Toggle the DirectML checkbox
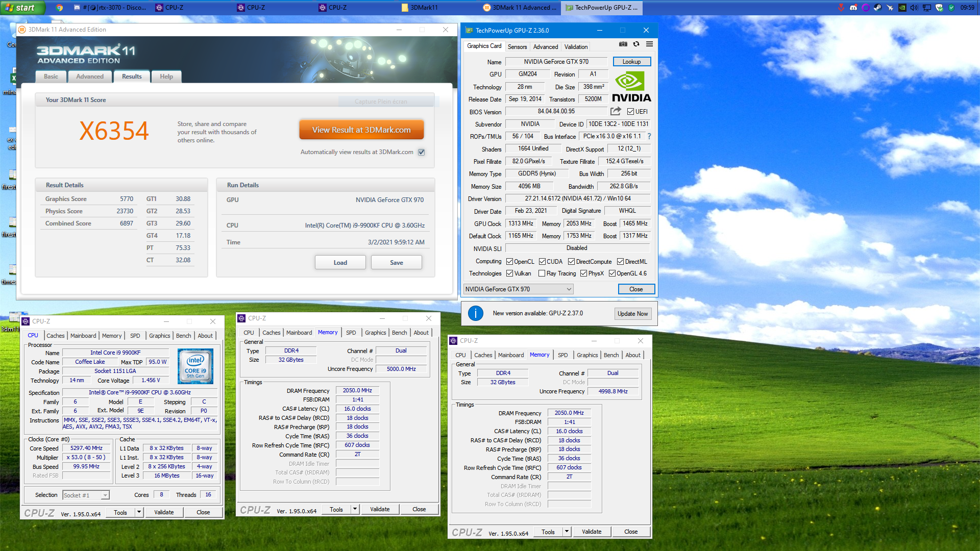The height and width of the screenshot is (551, 980). [x=620, y=262]
